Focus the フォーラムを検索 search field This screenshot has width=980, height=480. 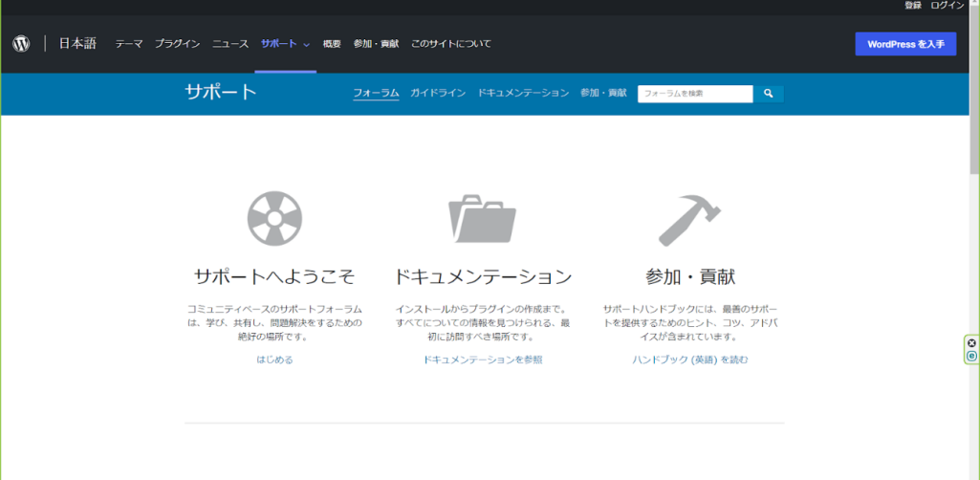[x=695, y=94]
